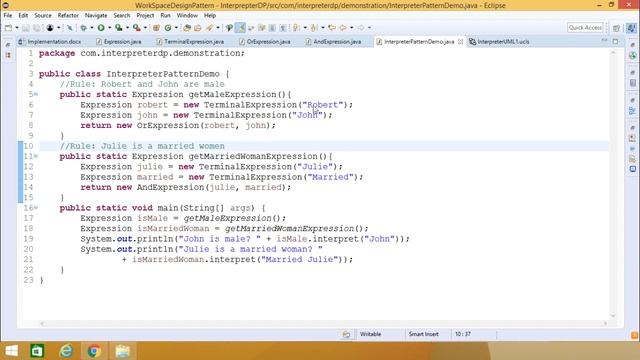The height and width of the screenshot is (360, 640).
Task: Collapse the getMaleExpression method fold on line 5
Action: 36,94
